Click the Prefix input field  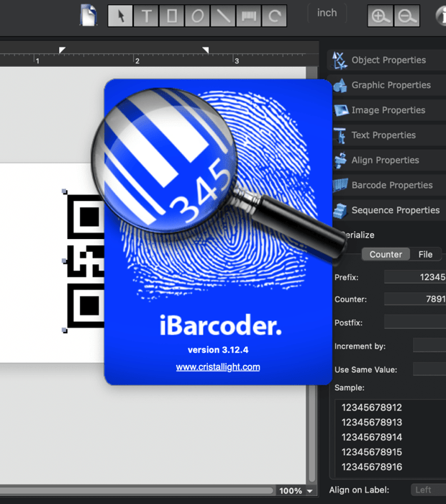[x=415, y=276]
